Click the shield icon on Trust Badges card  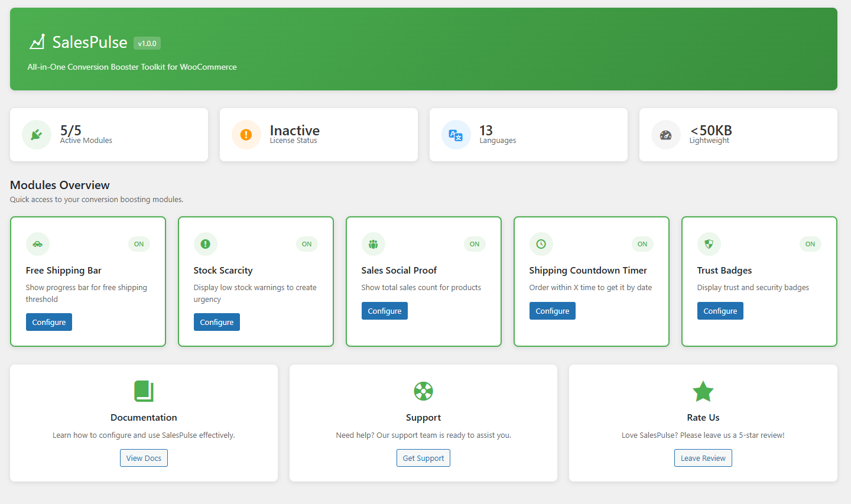coord(709,244)
